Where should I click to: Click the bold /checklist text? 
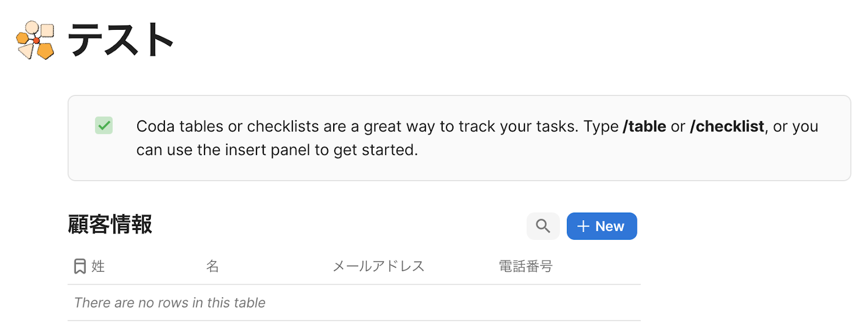pyautogui.click(x=727, y=126)
